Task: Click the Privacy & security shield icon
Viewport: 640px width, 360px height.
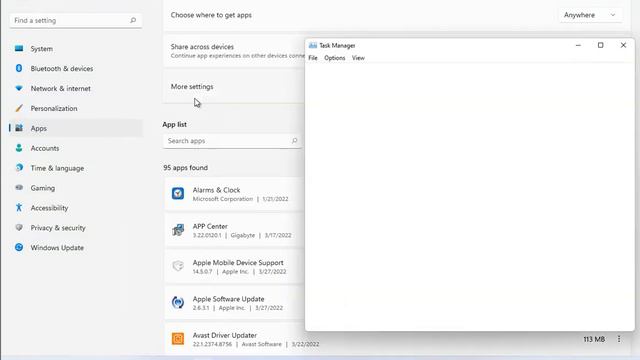Action: tap(19, 227)
